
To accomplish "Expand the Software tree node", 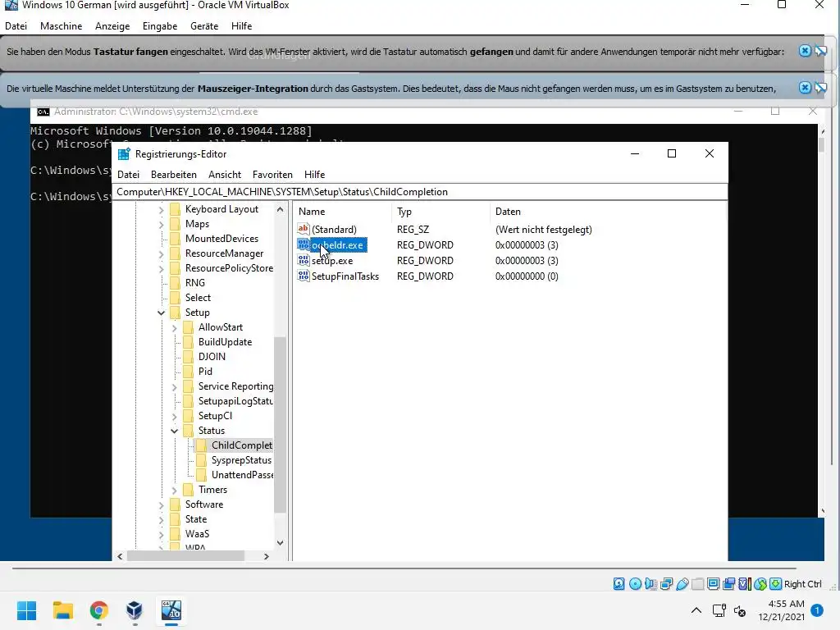I will click(161, 504).
